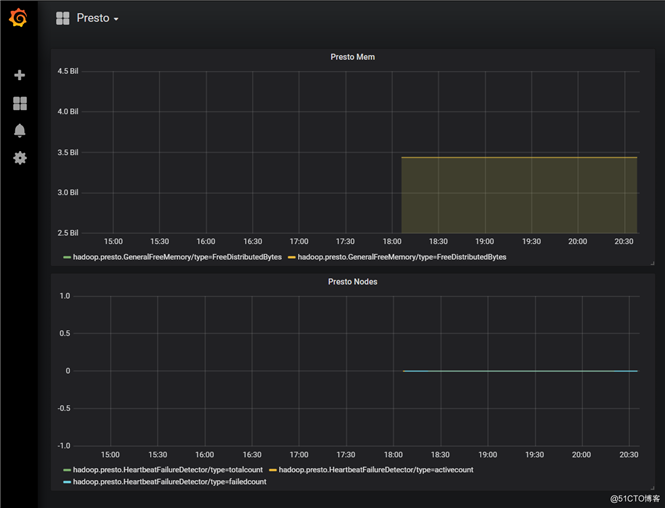Click yellow color swatch of second FreeDistributedBytes
This screenshot has height=508, width=665.
pos(292,257)
